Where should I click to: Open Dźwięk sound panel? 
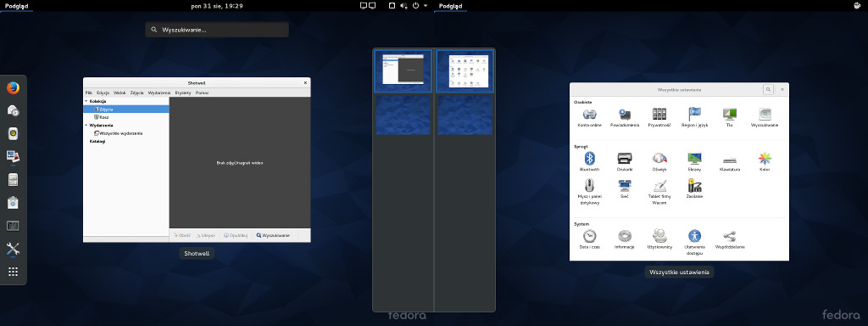659,162
